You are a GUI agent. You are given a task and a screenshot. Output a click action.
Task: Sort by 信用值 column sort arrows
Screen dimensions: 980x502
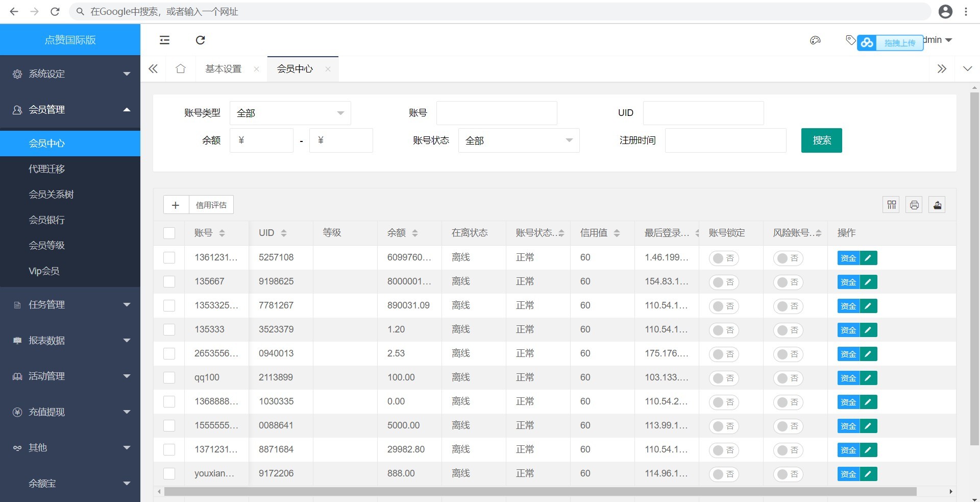pos(617,233)
